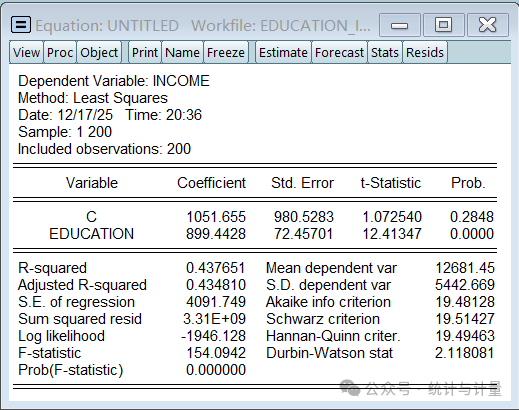Click the 'R-squared' label

pos(52,268)
